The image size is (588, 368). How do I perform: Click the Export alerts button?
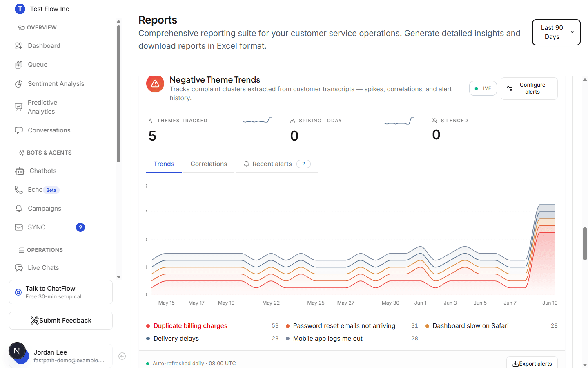coord(532,364)
